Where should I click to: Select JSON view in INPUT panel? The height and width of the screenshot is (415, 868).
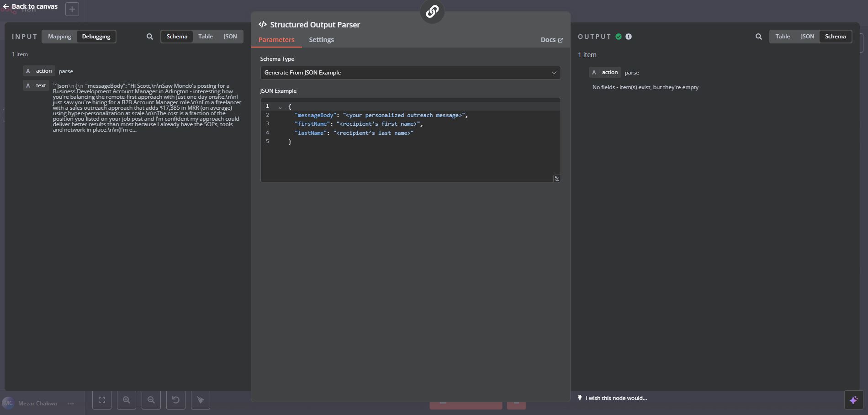click(x=230, y=37)
